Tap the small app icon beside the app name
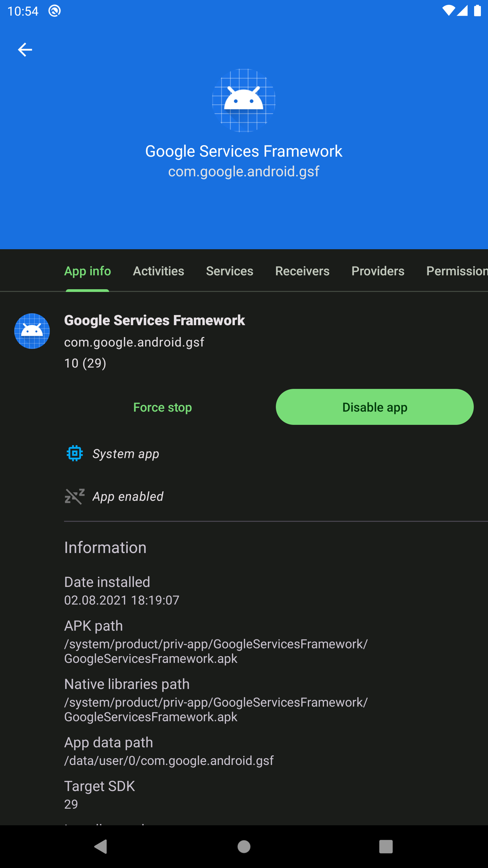The width and height of the screenshot is (488, 868). [x=32, y=331]
